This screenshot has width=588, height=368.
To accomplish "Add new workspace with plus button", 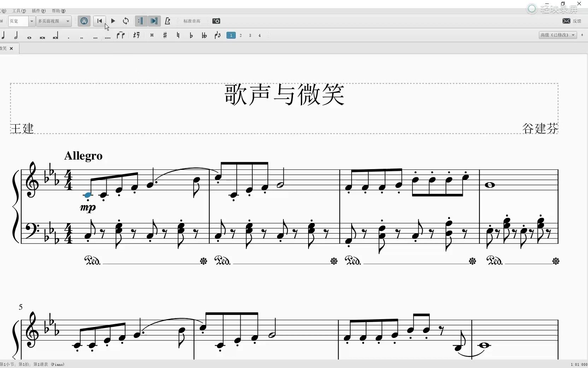I will (x=582, y=35).
